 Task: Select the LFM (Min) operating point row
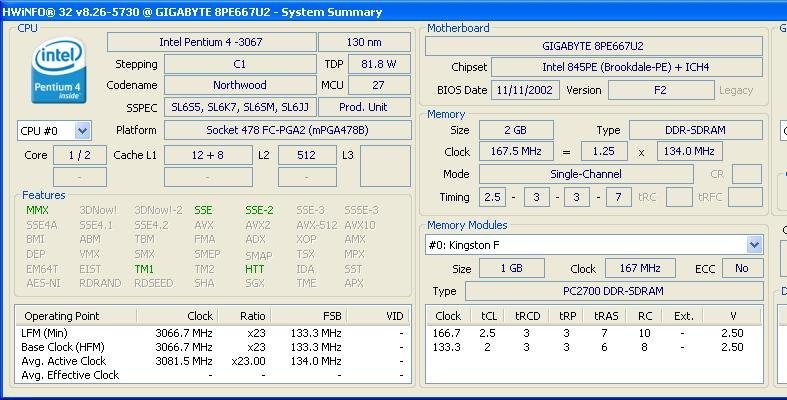[213, 333]
